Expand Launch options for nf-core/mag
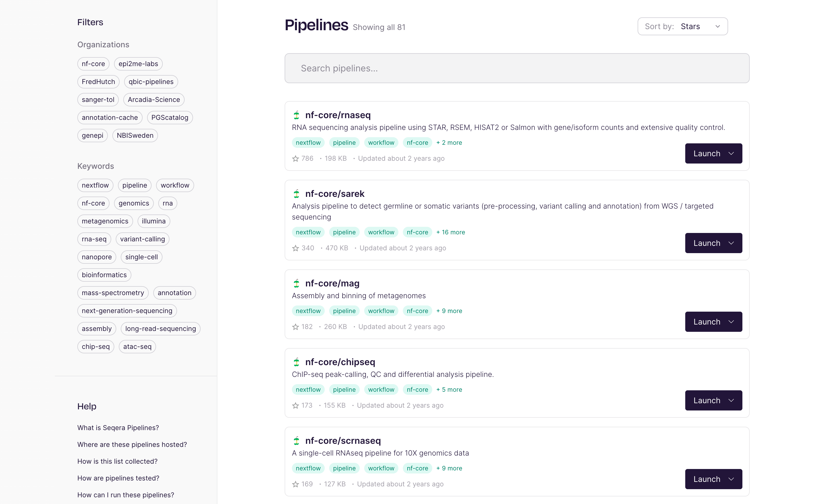The height and width of the screenshot is (504, 827). click(731, 322)
